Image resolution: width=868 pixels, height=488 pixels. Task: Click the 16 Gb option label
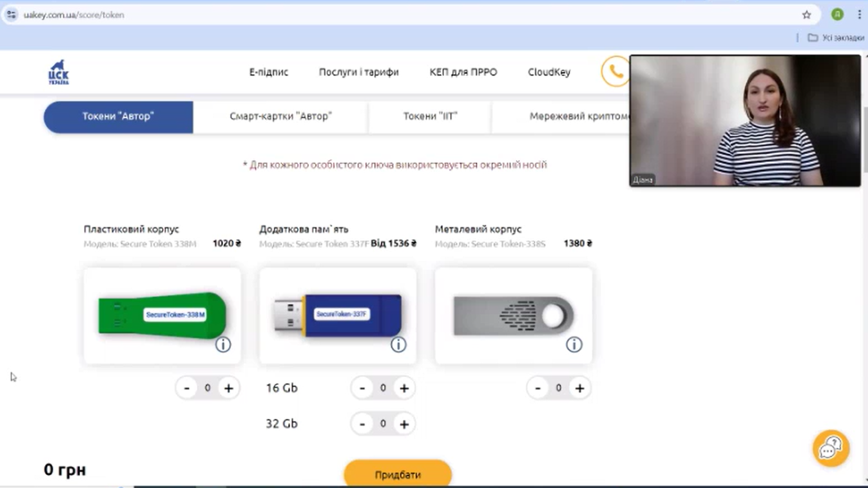click(x=281, y=388)
